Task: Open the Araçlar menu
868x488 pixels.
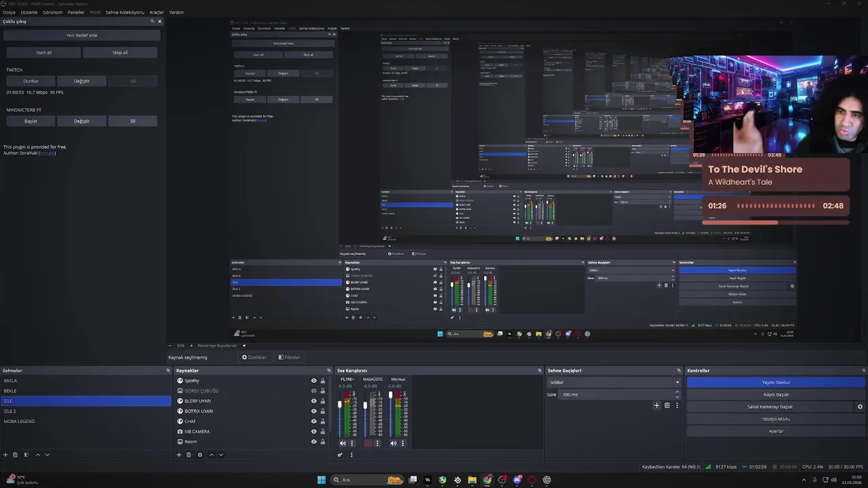Action: click(x=157, y=12)
